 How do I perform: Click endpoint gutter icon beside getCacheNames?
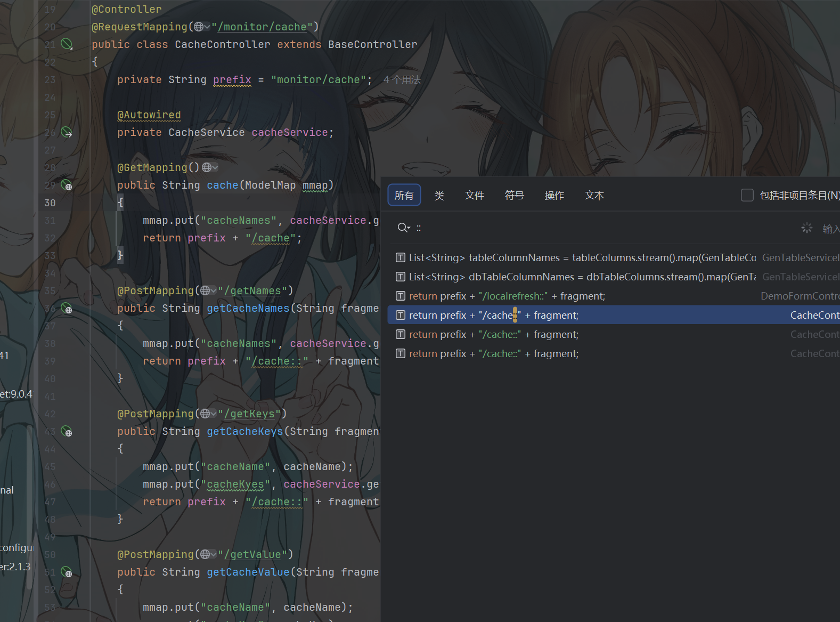67,308
